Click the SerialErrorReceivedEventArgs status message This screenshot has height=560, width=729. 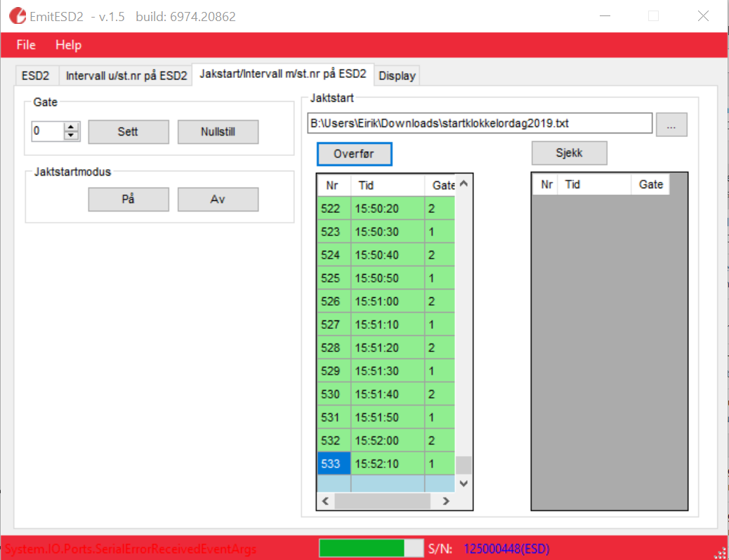tap(131, 549)
